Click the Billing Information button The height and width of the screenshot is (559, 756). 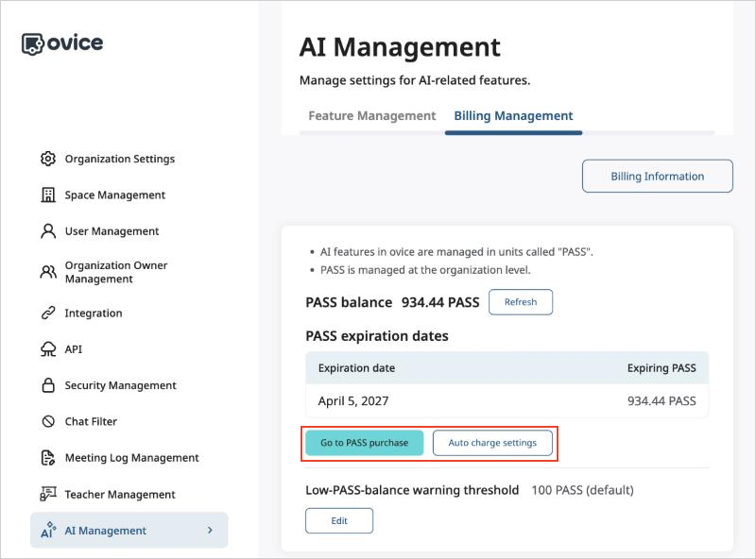(x=657, y=176)
